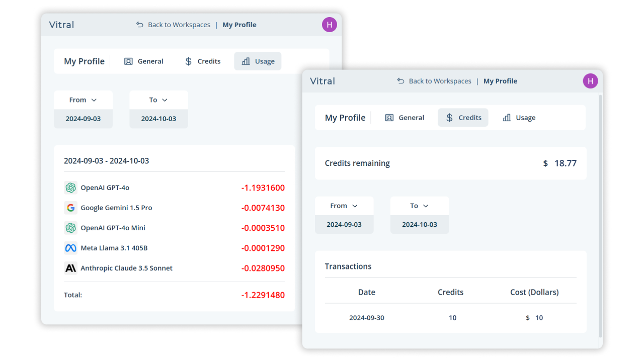Click the Google Gemini 1.5 Pro icon
Viewport: 644px width, 362px height.
[x=70, y=208]
